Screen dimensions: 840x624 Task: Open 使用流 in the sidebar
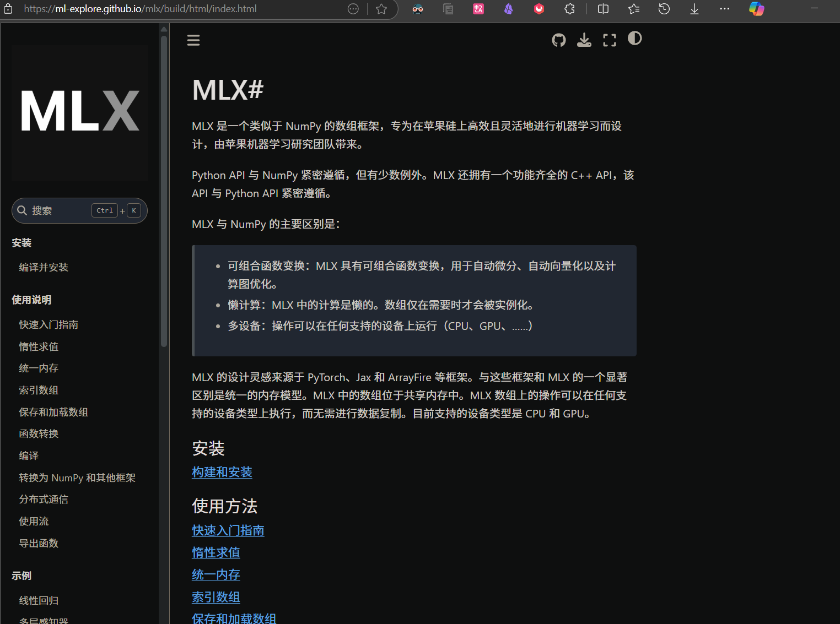(x=34, y=521)
